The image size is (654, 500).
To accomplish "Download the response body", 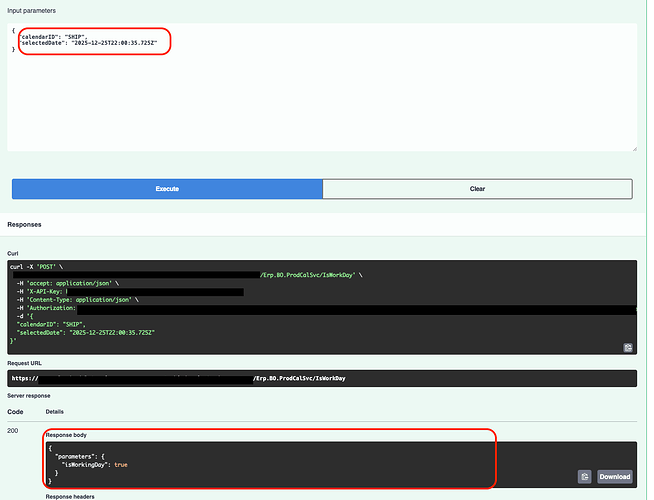I will (x=615, y=477).
